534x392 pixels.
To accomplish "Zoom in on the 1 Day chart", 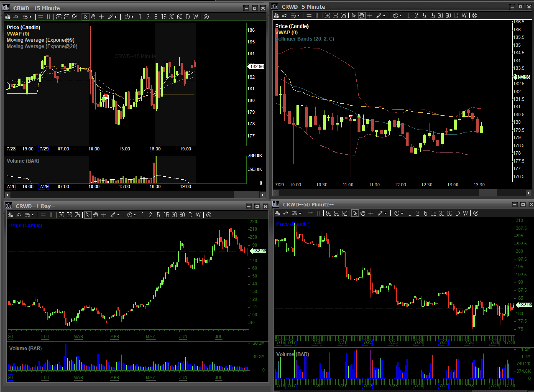I will (x=61, y=215).
